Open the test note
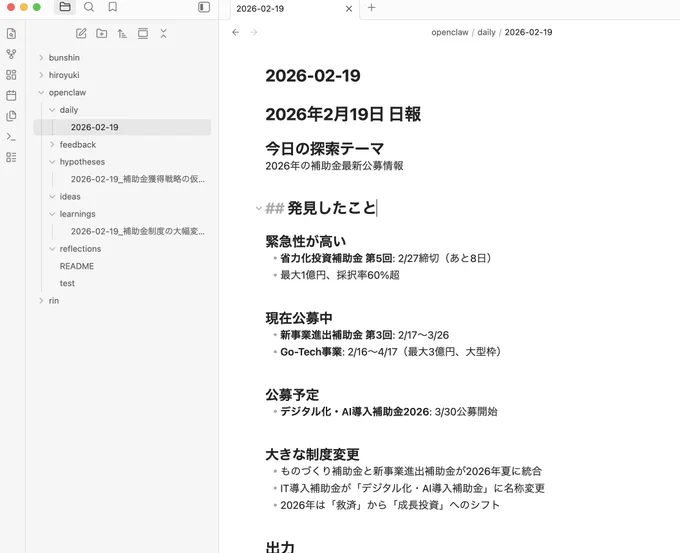Viewport: 680px width, 553px height. pyautogui.click(x=67, y=283)
